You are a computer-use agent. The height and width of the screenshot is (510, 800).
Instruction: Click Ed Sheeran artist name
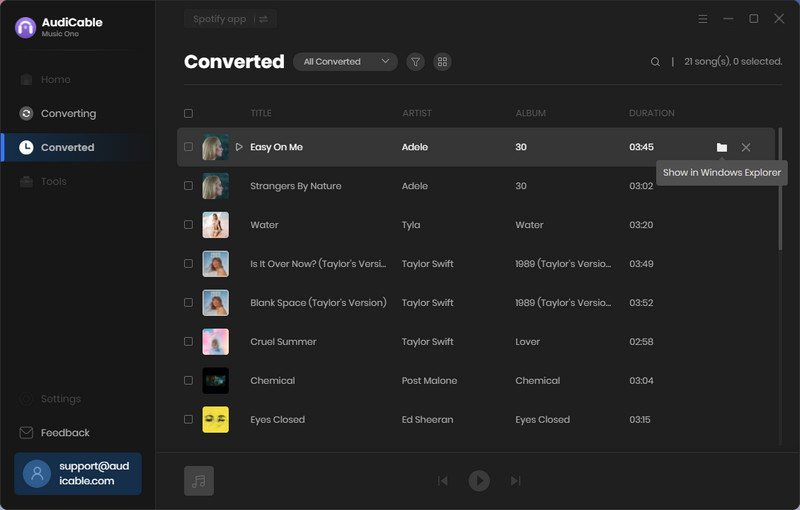coord(427,419)
